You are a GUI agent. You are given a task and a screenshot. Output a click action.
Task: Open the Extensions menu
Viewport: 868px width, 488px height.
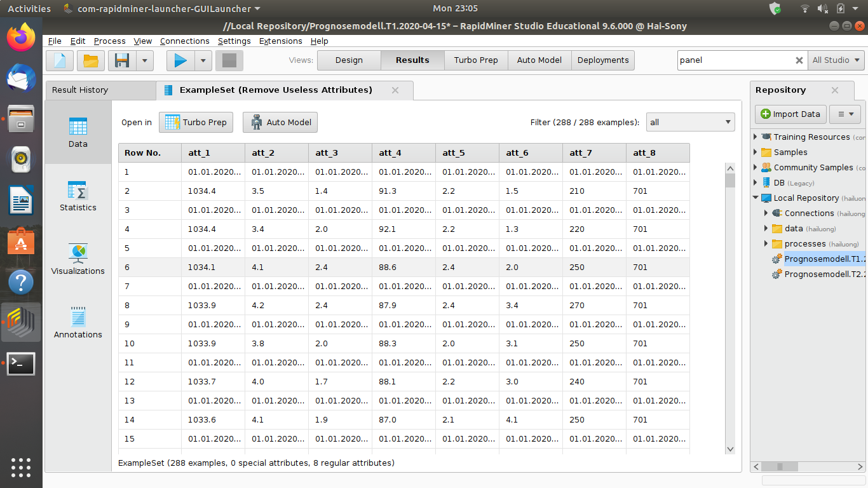click(280, 41)
